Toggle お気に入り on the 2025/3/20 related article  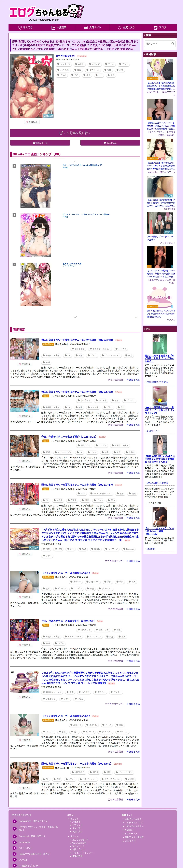(25, 364)
